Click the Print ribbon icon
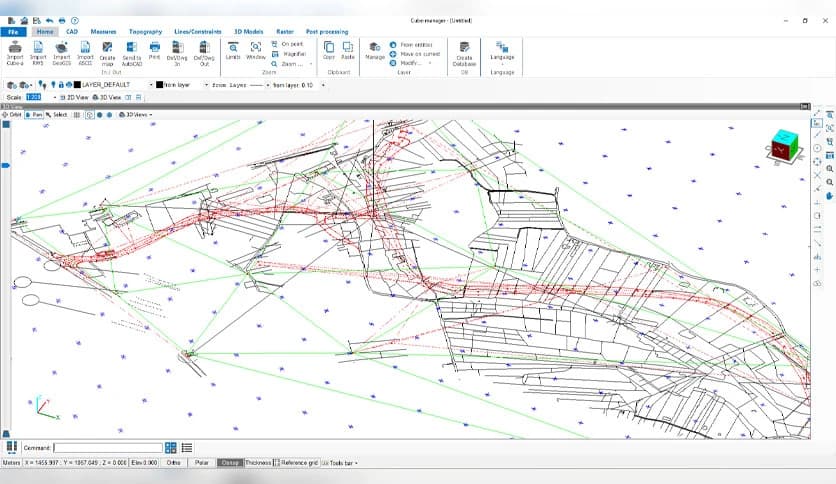 [155, 51]
